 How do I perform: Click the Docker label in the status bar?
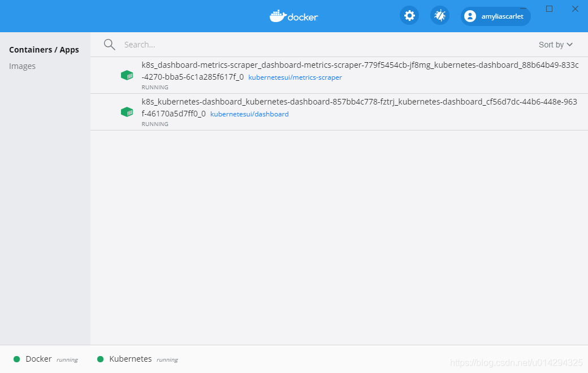point(38,359)
